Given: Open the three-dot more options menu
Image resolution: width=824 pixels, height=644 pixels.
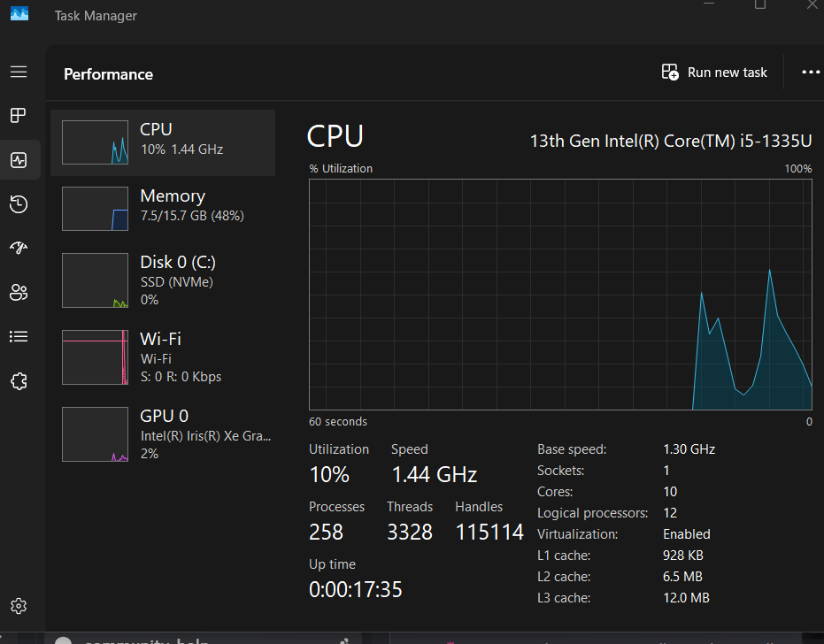Looking at the screenshot, I should point(811,72).
